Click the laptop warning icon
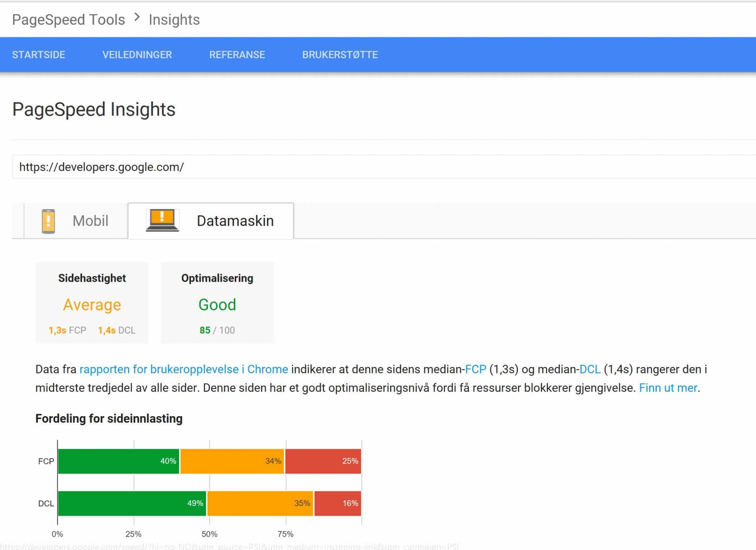 coord(162,220)
